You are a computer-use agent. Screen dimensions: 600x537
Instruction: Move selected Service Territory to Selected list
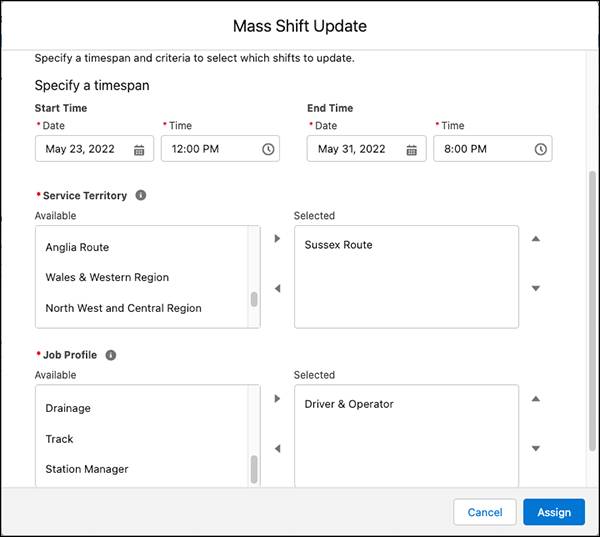pos(277,238)
